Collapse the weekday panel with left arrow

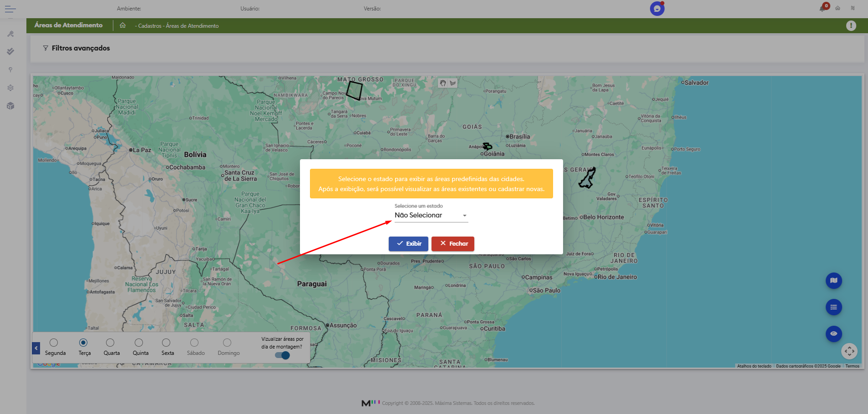[36, 348]
